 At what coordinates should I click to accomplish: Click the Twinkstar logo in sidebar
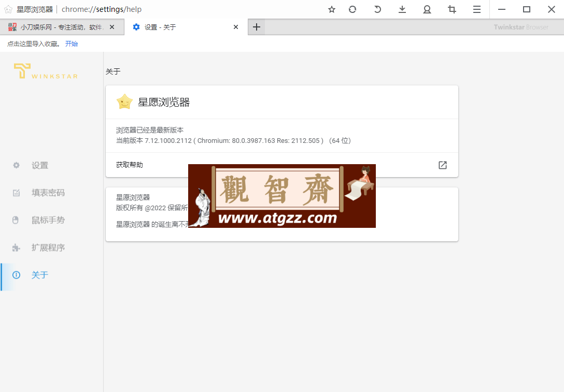click(x=46, y=71)
